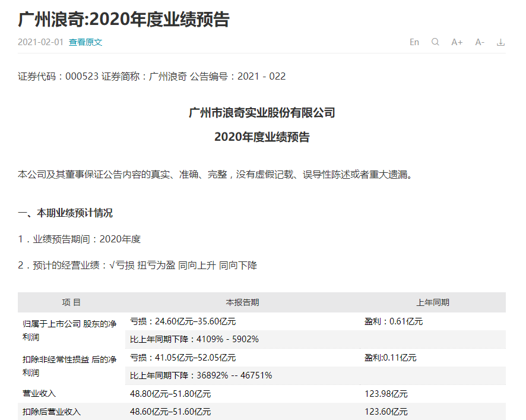Click the line 业绩预告期间：2020年度
The image size is (526, 420).
click(79, 239)
